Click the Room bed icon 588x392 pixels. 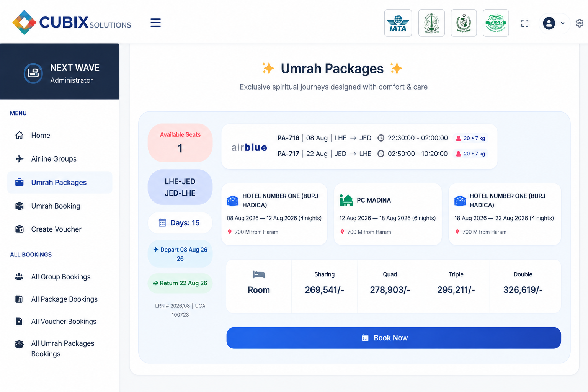[259, 274]
